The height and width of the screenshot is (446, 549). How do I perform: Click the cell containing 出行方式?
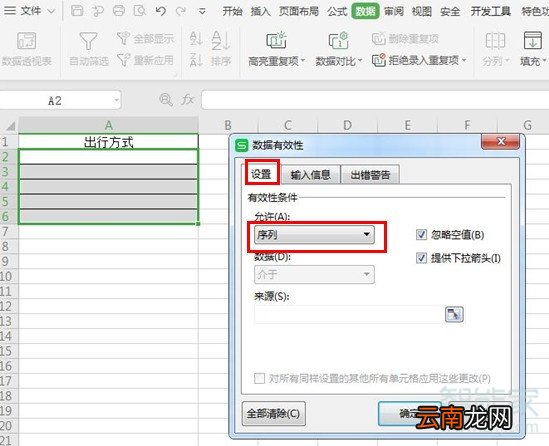(x=109, y=142)
